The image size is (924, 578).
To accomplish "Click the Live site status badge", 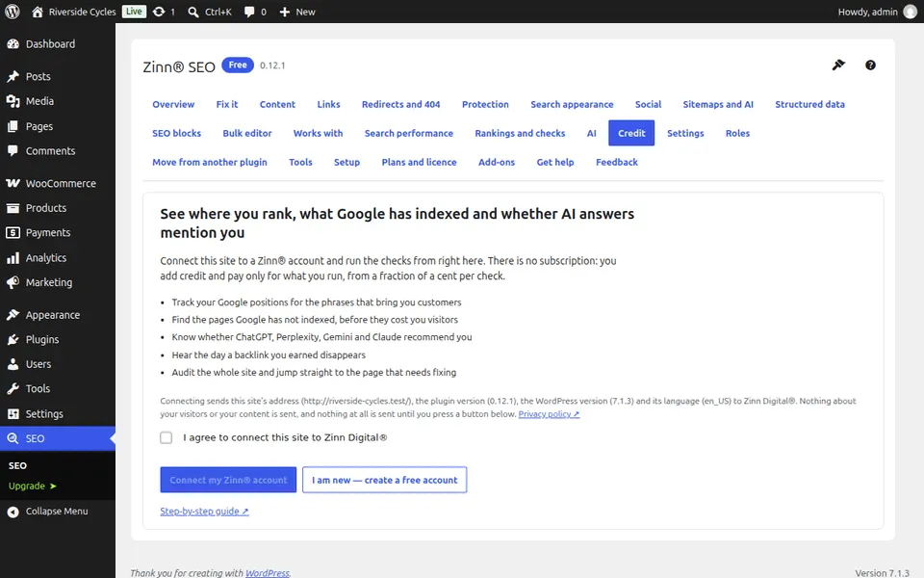I will [134, 12].
